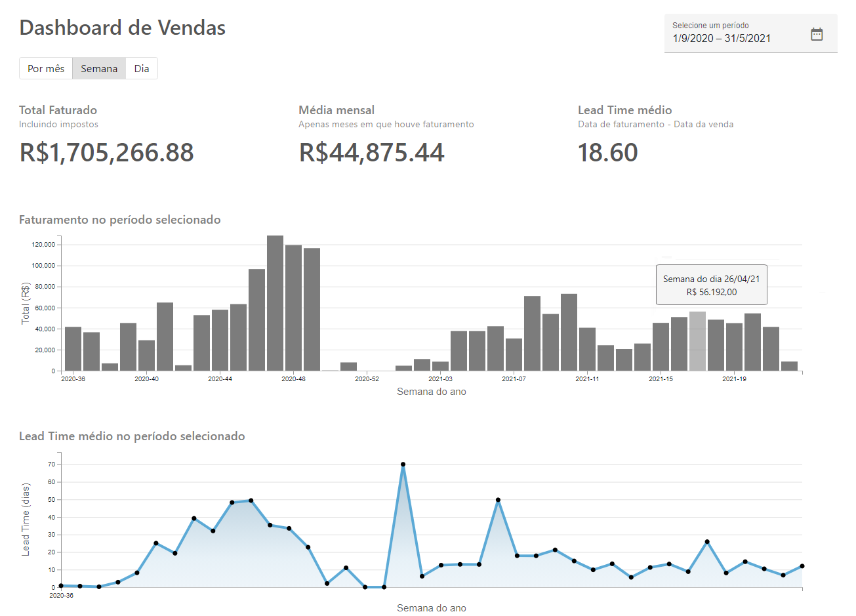
Task: Open the calendar date picker icon
Action: pyautogui.click(x=817, y=34)
